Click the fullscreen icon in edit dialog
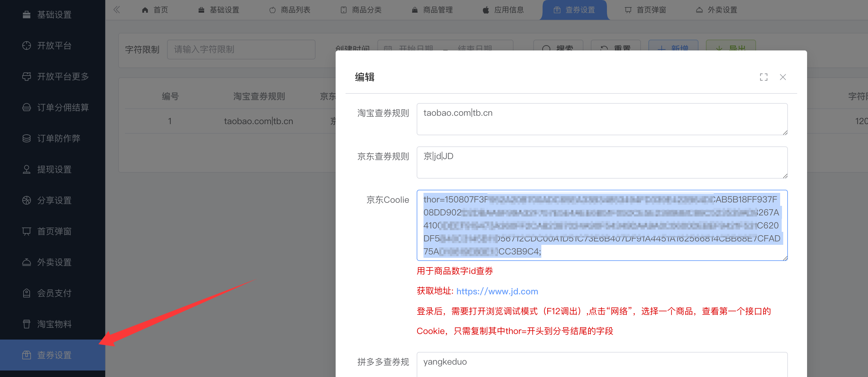This screenshot has height=377, width=868. click(x=763, y=77)
